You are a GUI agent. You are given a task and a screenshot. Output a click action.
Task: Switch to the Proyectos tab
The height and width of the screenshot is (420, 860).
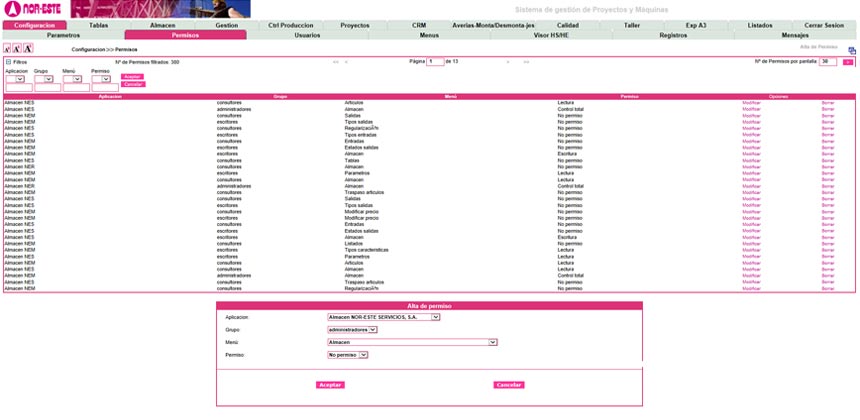click(x=355, y=25)
